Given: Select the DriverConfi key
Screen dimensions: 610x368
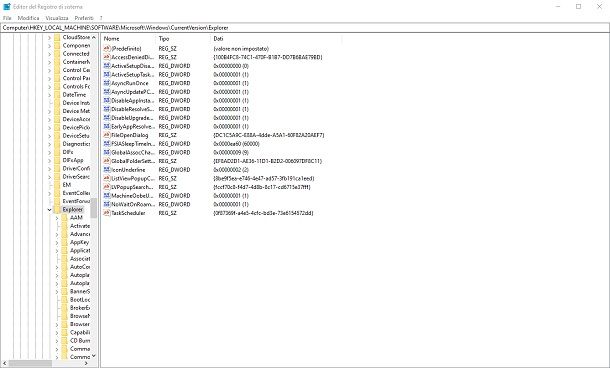Looking at the screenshot, I should 76,168.
